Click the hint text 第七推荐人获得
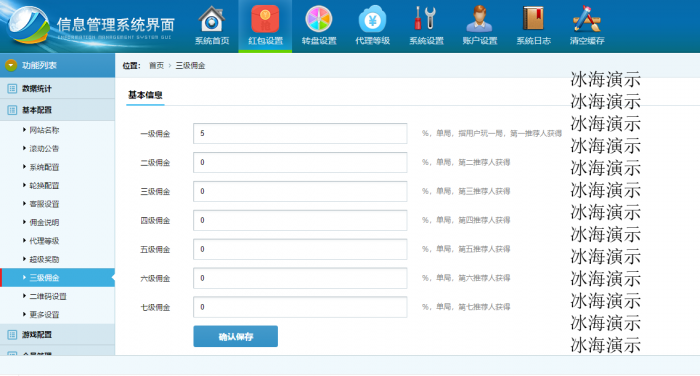Image resolution: width=700 pixels, height=376 pixels. [x=484, y=307]
